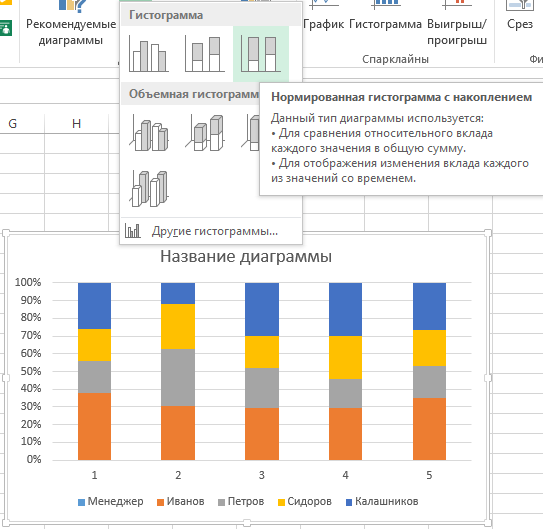543x529 pixels.
Task: Click gray Петров segment in bar 2
Action: click(178, 377)
